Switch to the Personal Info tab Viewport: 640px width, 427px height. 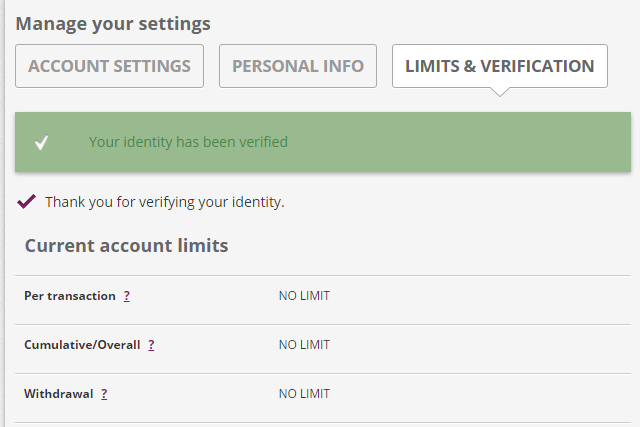298,66
